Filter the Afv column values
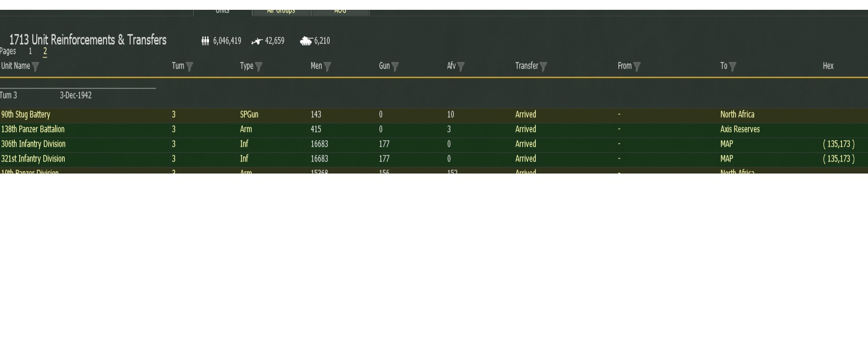 (461, 67)
